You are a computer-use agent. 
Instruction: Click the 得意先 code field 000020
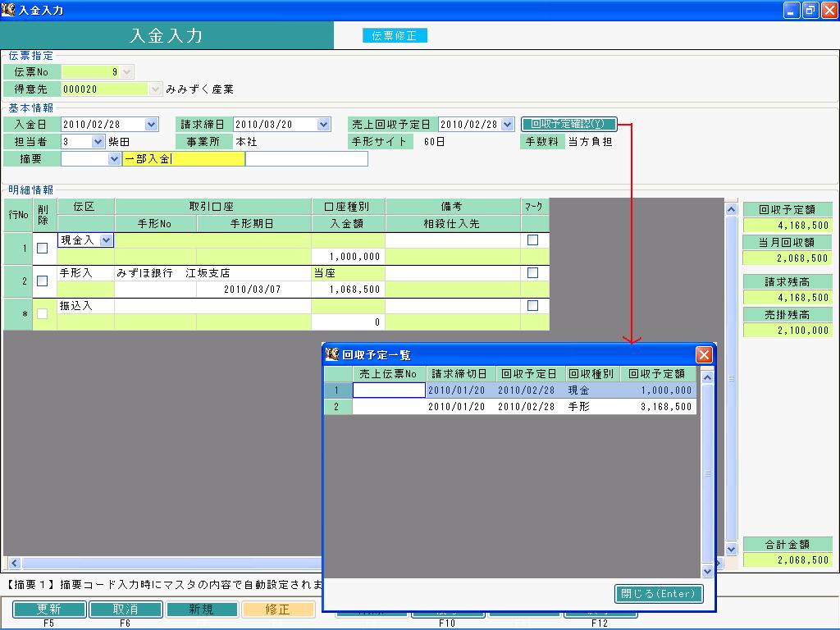(x=105, y=89)
